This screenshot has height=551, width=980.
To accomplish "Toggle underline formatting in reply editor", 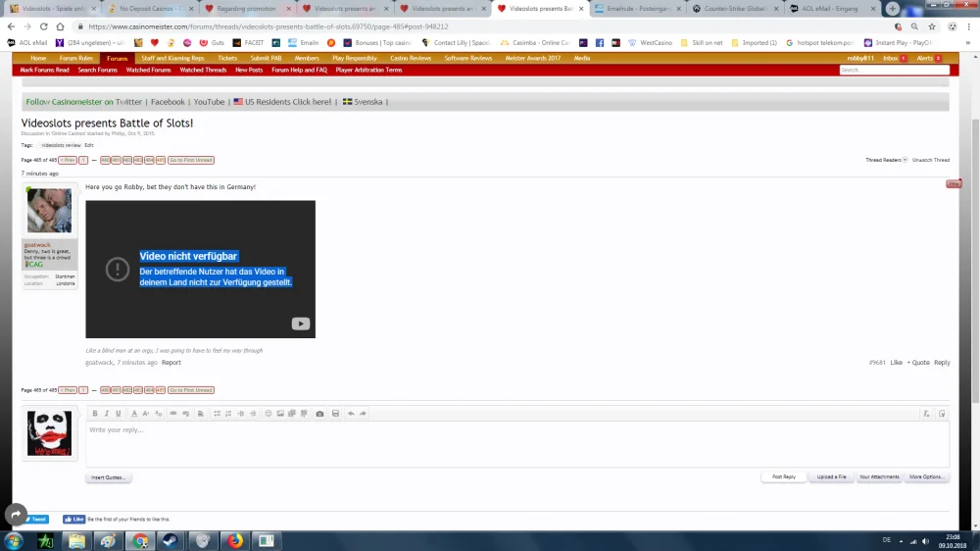I will pyautogui.click(x=119, y=414).
